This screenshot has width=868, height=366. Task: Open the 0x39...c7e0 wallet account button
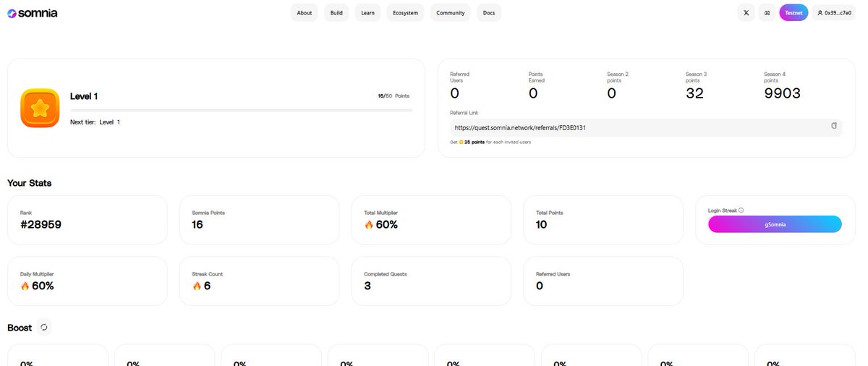(x=834, y=13)
